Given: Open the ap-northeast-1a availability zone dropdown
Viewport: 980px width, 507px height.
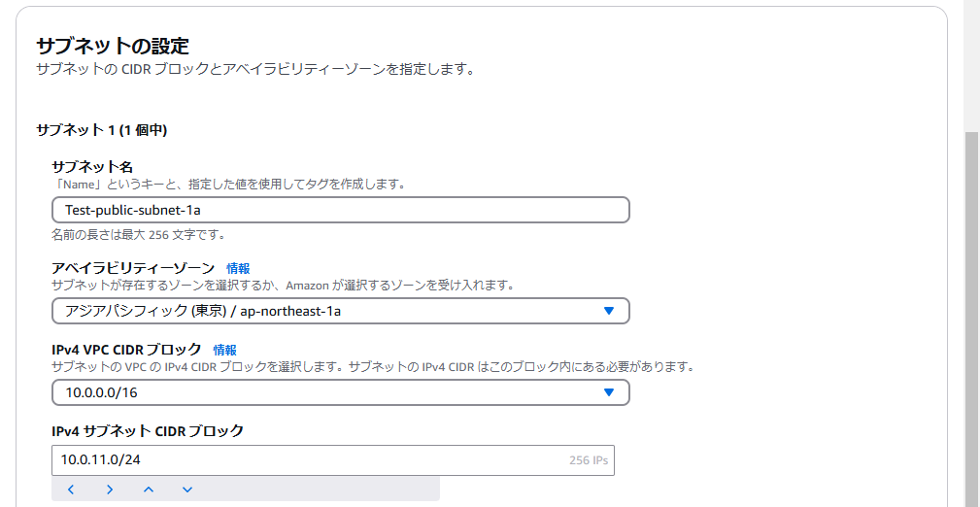Looking at the screenshot, I should (x=341, y=311).
